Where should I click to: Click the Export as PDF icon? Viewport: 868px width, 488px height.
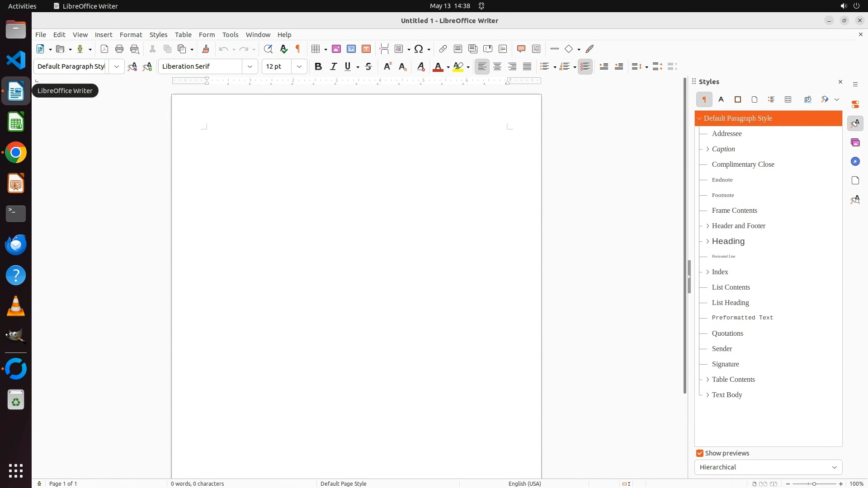click(104, 49)
